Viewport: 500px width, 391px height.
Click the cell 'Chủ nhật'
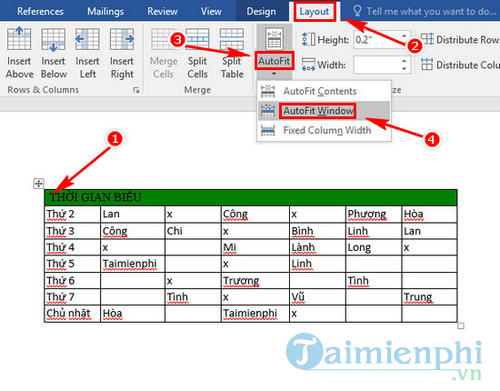[72, 313]
